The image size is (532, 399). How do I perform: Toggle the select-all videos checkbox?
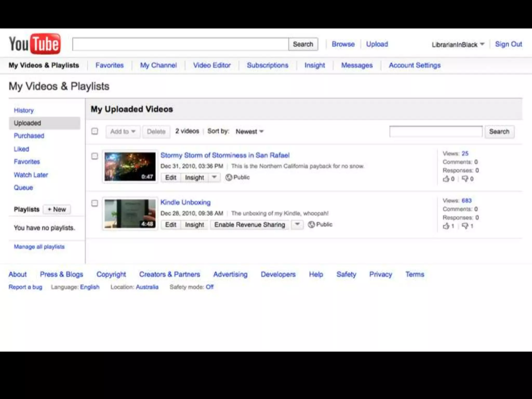pos(95,131)
